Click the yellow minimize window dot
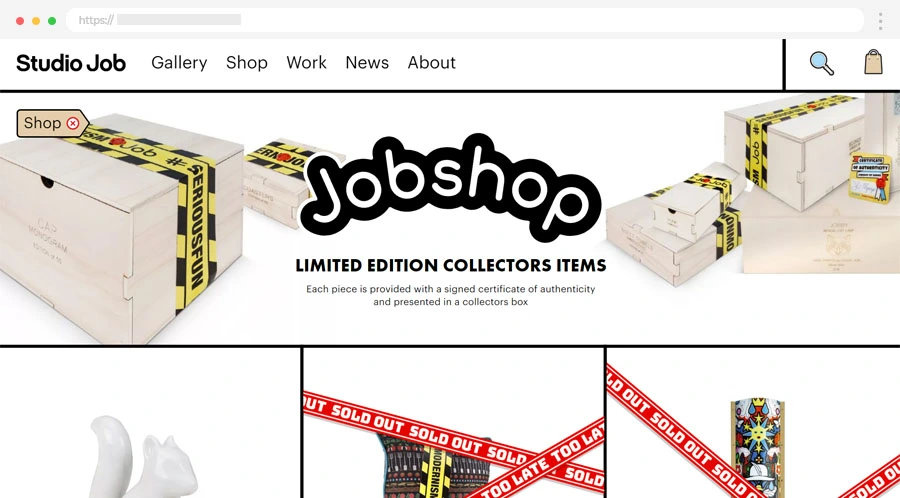The height and width of the screenshot is (498, 900). [x=36, y=21]
